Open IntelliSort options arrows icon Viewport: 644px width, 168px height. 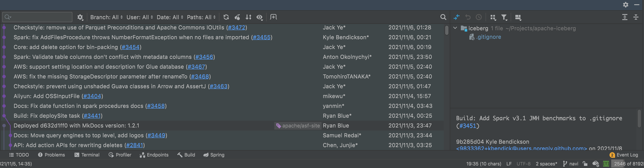pos(248,17)
